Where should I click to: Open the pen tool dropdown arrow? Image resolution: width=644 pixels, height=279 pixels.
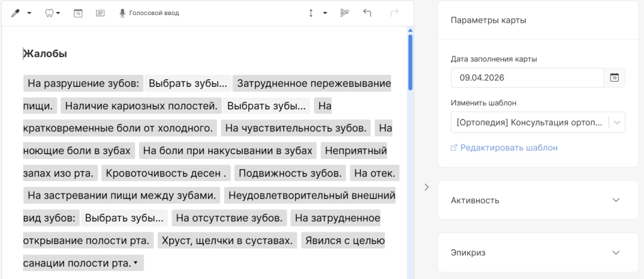tap(29, 13)
